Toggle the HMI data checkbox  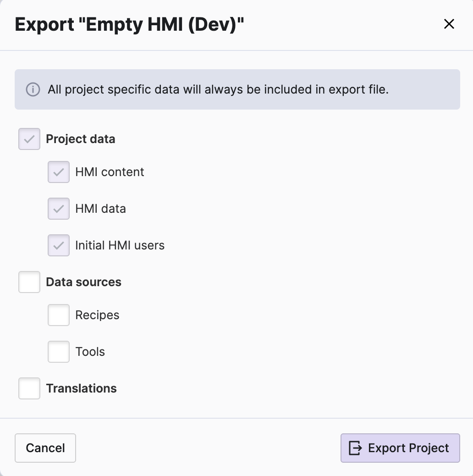coord(59,209)
